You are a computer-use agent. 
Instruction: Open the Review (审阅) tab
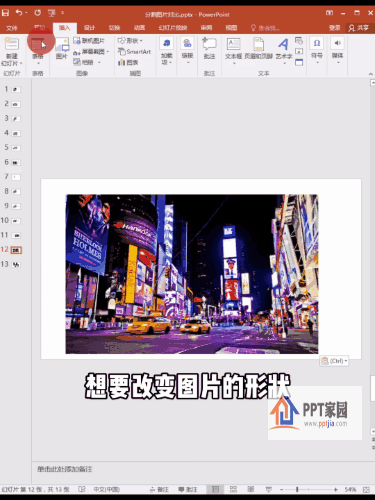[206, 28]
